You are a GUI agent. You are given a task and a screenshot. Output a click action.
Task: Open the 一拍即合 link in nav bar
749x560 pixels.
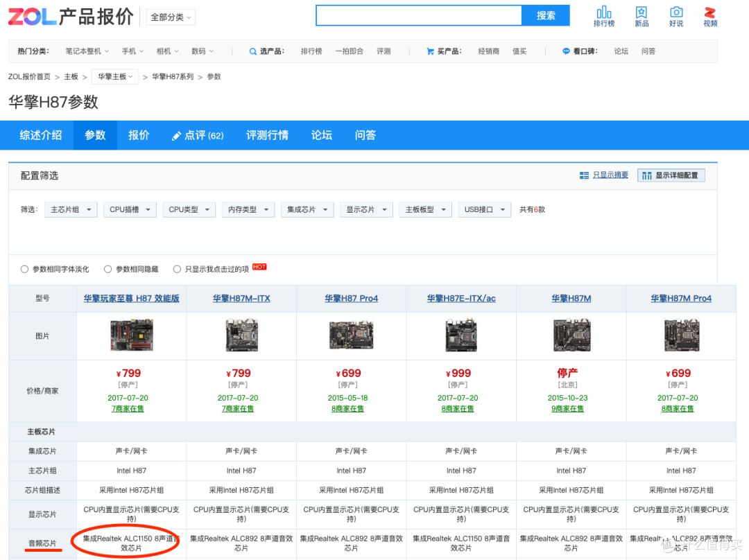click(349, 51)
